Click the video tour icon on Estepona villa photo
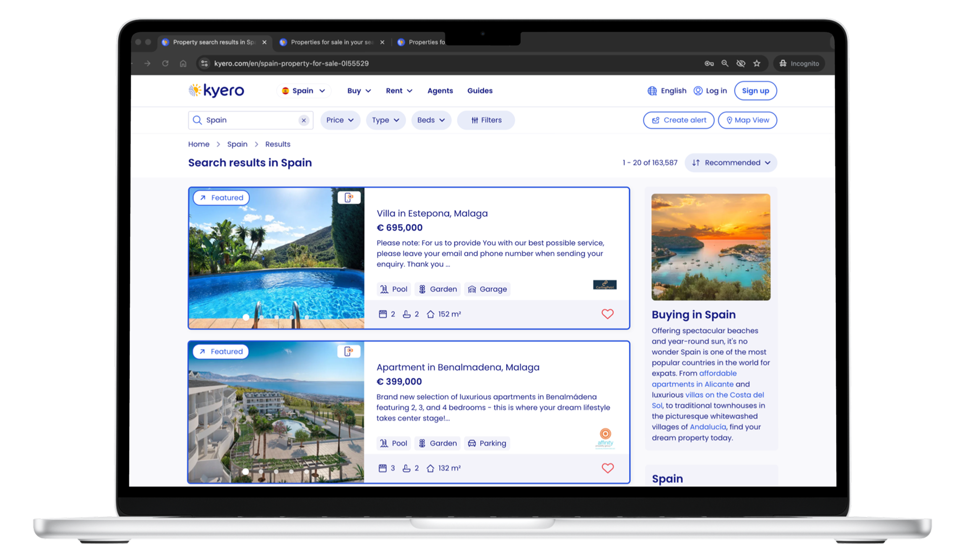Image resolution: width=958 pixels, height=560 pixels. [349, 197]
